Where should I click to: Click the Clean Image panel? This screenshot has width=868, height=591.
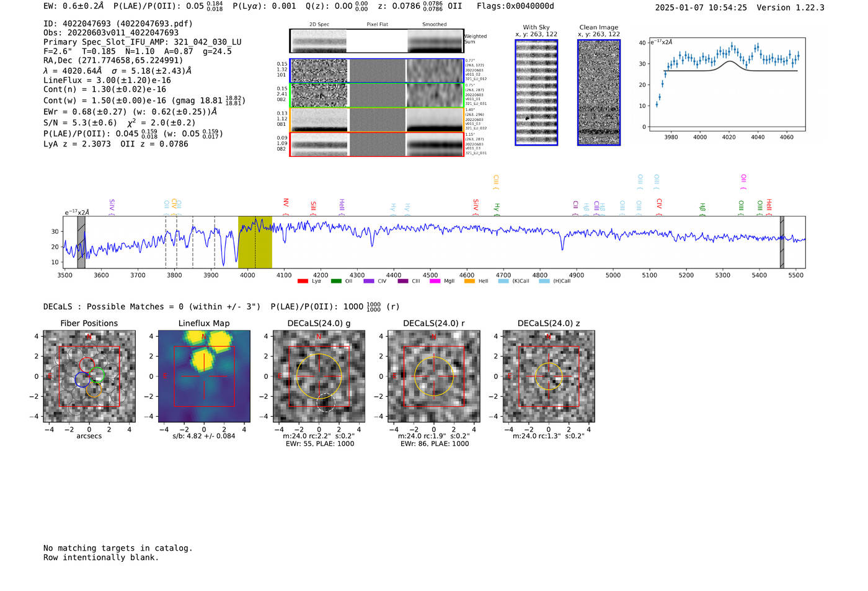(x=599, y=92)
